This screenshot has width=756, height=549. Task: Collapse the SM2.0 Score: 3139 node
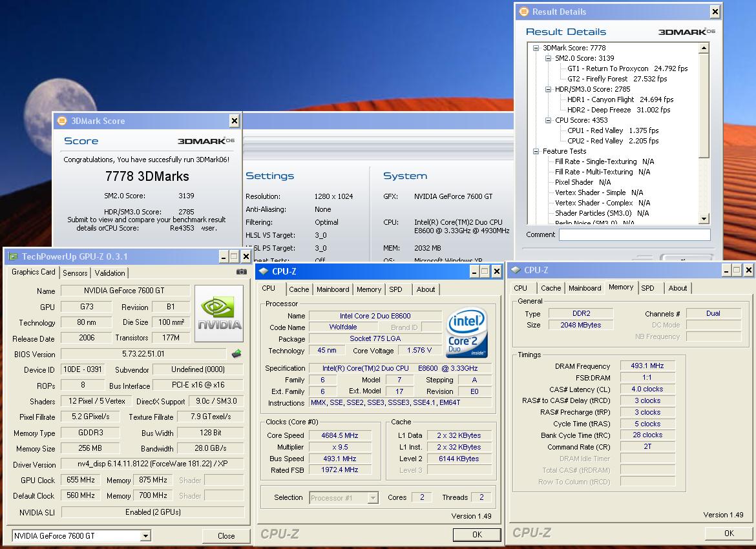(548, 58)
